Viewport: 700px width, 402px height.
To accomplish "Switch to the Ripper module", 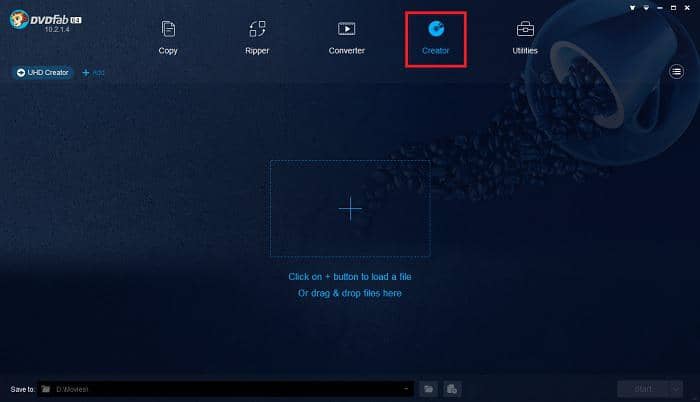I will (257, 38).
